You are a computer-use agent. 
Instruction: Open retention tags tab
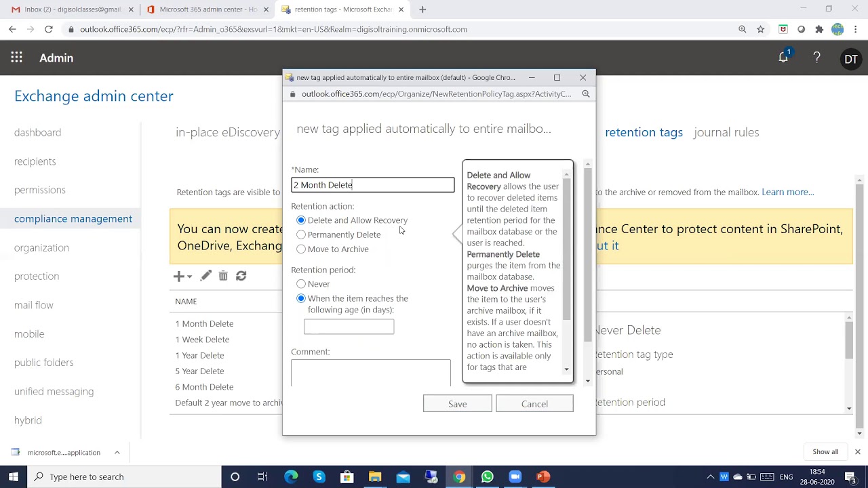pyautogui.click(x=644, y=132)
